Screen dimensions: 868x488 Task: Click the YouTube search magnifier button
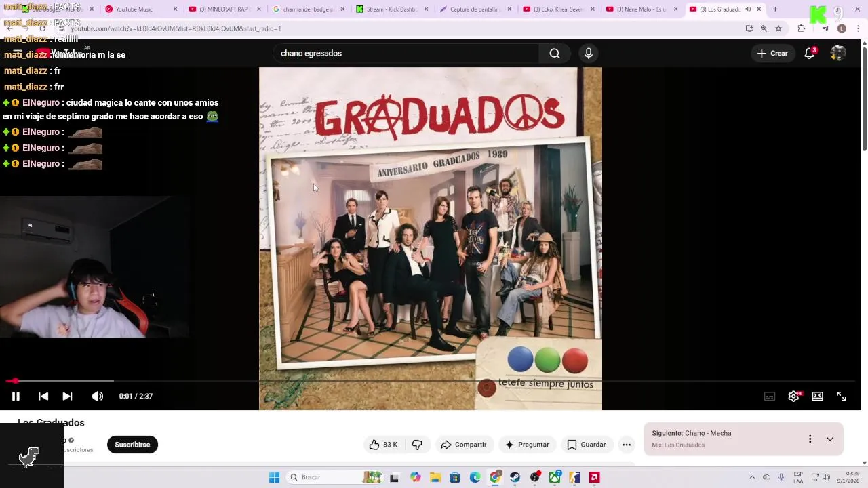(x=555, y=54)
